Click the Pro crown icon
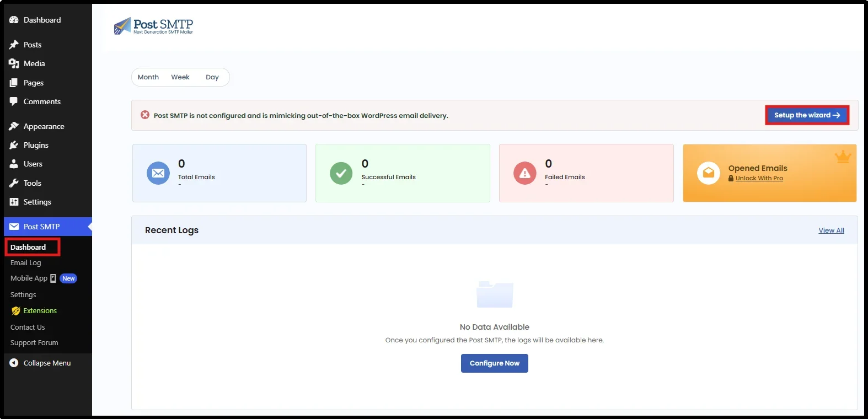The image size is (868, 419). (843, 157)
